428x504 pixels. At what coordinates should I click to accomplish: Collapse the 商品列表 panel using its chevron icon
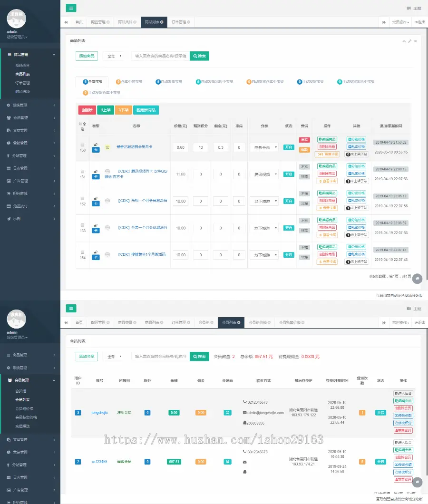[x=404, y=41]
